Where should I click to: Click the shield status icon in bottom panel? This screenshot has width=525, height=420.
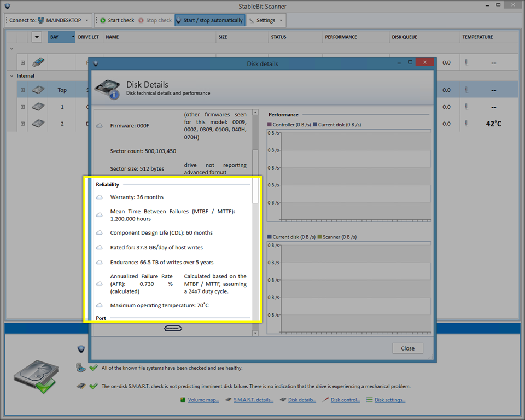point(81,349)
